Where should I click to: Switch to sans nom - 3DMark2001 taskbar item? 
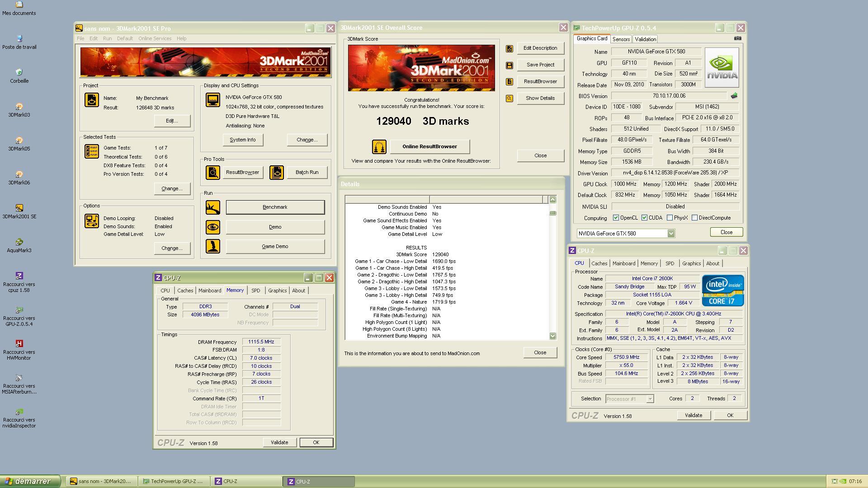[x=102, y=482]
